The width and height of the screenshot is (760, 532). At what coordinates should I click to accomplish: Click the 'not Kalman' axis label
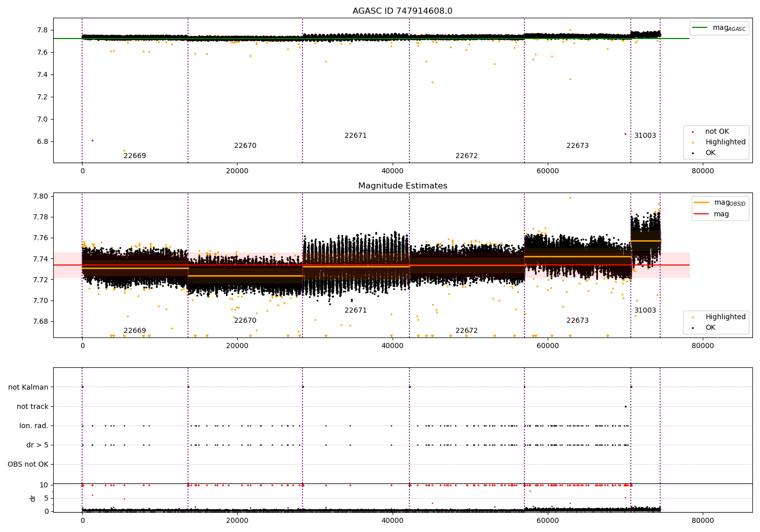click(x=28, y=388)
